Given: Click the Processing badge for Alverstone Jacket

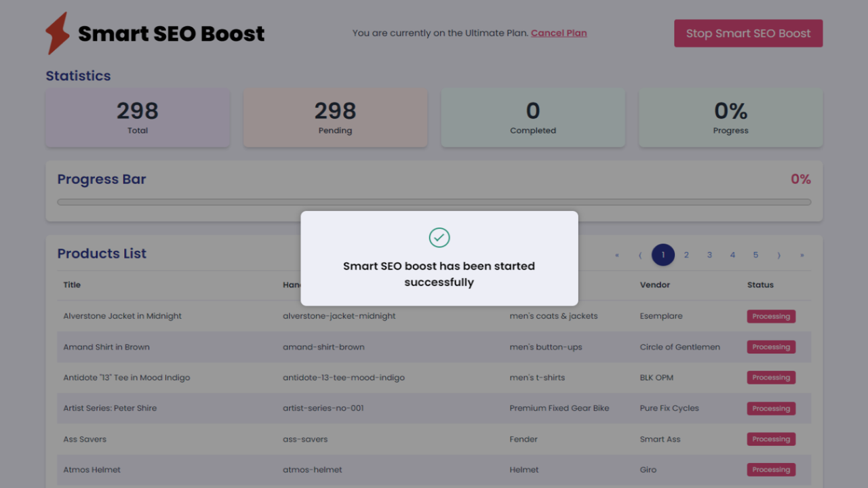Looking at the screenshot, I should click(x=771, y=316).
